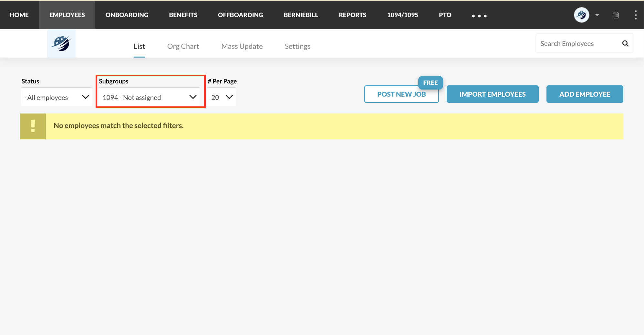This screenshot has width=644, height=335.
Task: Expand the Subgroups dropdown
Action: pos(150,97)
